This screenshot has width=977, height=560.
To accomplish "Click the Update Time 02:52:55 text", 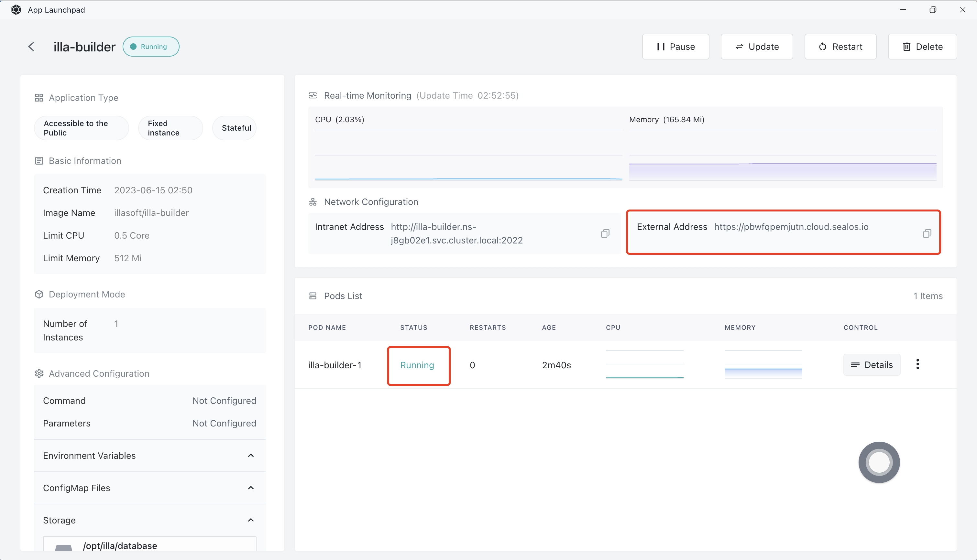I will [467, 95].
